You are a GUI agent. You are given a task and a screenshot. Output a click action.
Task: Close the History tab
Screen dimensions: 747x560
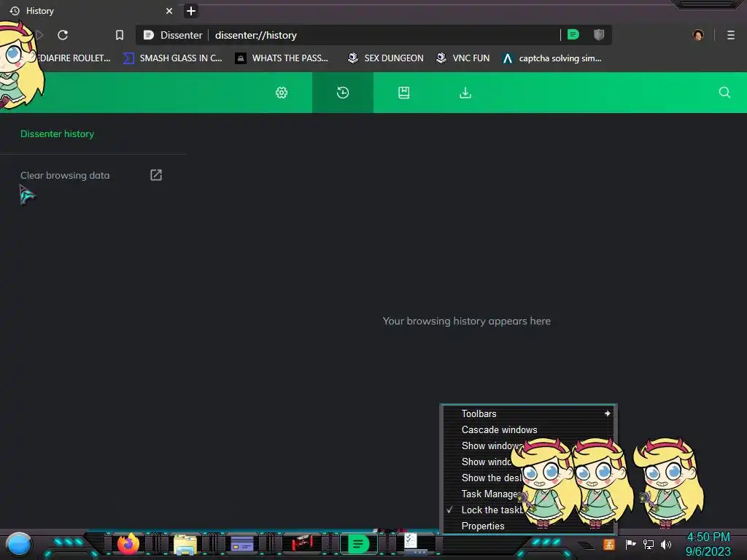click(x=169, y=11)
